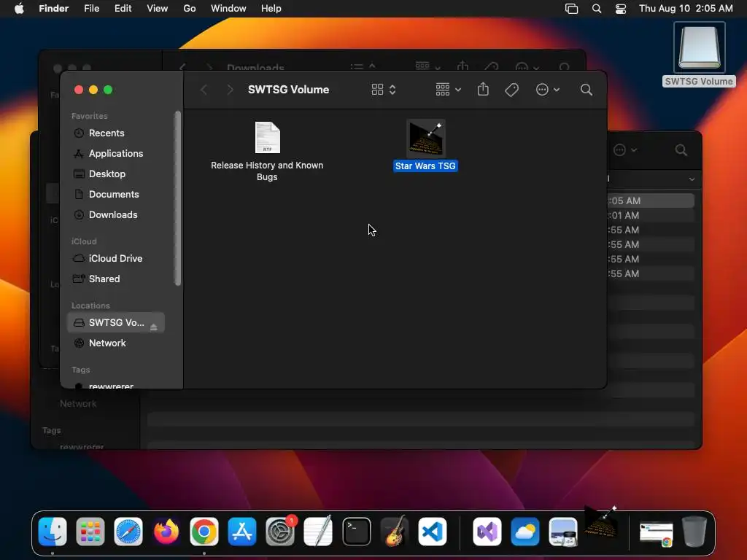Open the group-by options dropdown
747x560 pixels.
[448, 90]
